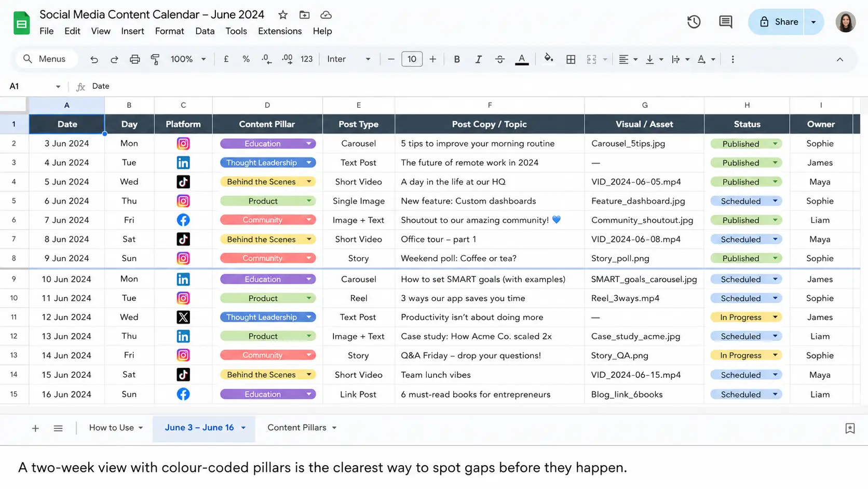Open the text colour picker

point(522,59)
